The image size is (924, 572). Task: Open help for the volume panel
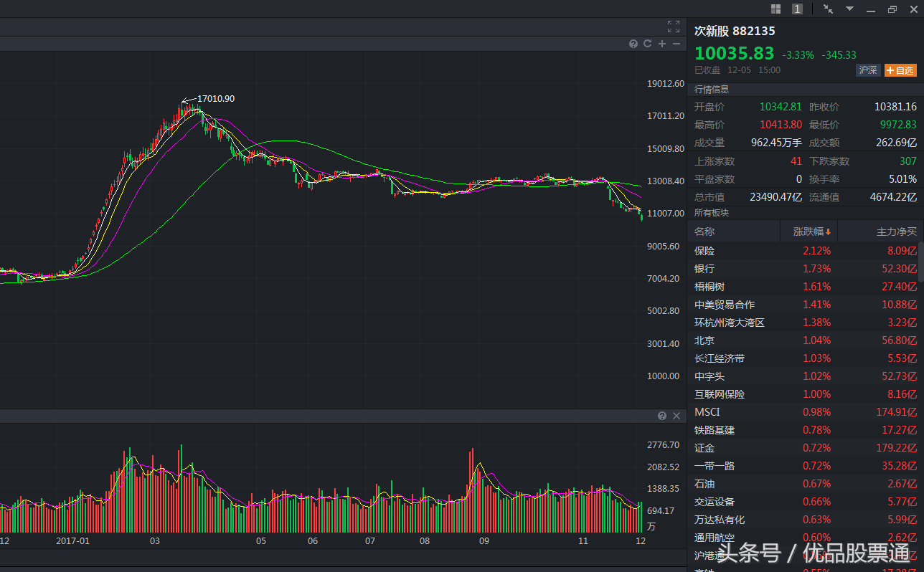[662, 416]
